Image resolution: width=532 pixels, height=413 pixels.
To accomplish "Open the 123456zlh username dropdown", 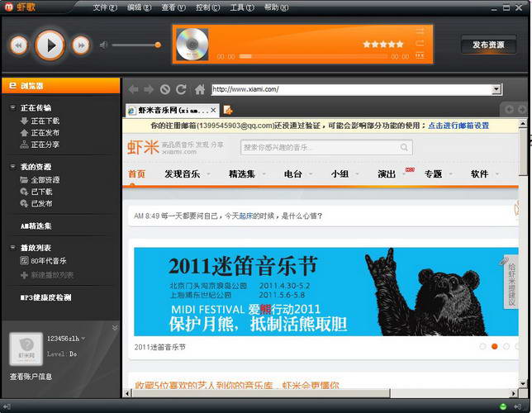I will (66, 339).
